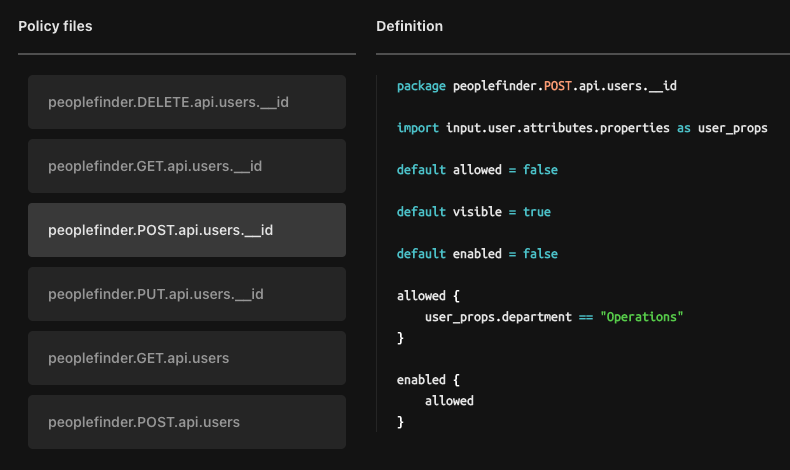Screen dimensions: 790x470
Task: Click the "default allowed = false" line
Action: pyautogui.click(x=477, y=170)
